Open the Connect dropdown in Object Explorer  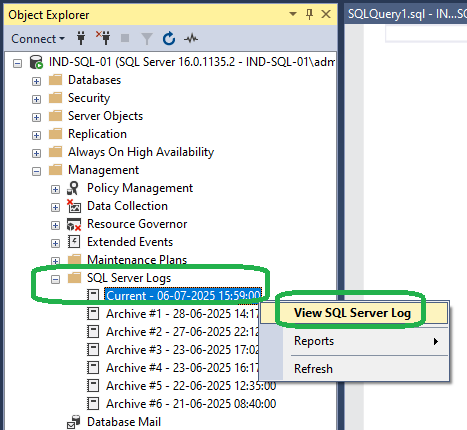point(38,39)
